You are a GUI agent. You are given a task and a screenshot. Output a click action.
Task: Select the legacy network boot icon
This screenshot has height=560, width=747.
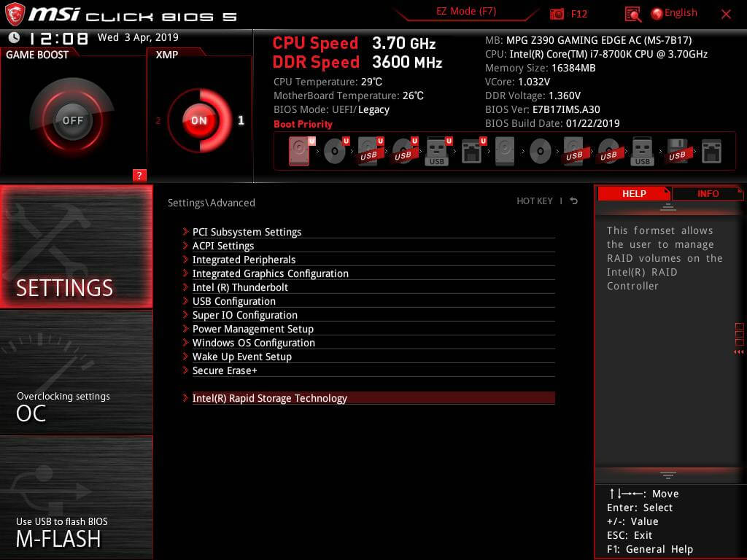pos(711,152)
